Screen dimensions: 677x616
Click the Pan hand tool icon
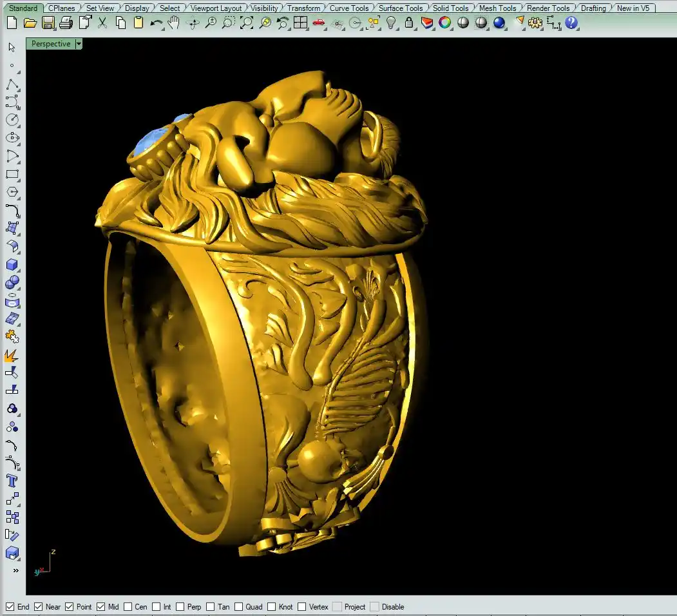tap(174, 23)
